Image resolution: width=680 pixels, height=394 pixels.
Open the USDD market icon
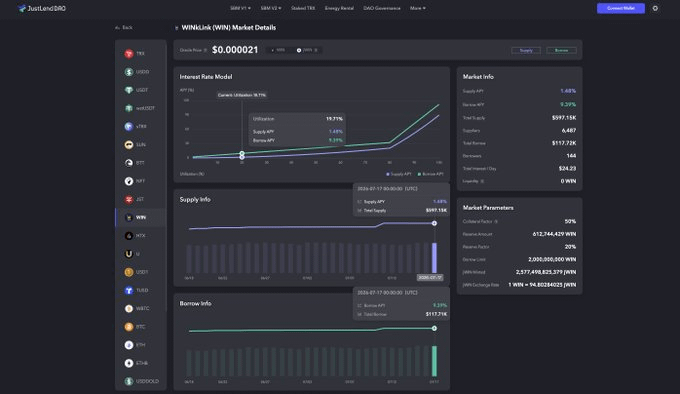129,72
